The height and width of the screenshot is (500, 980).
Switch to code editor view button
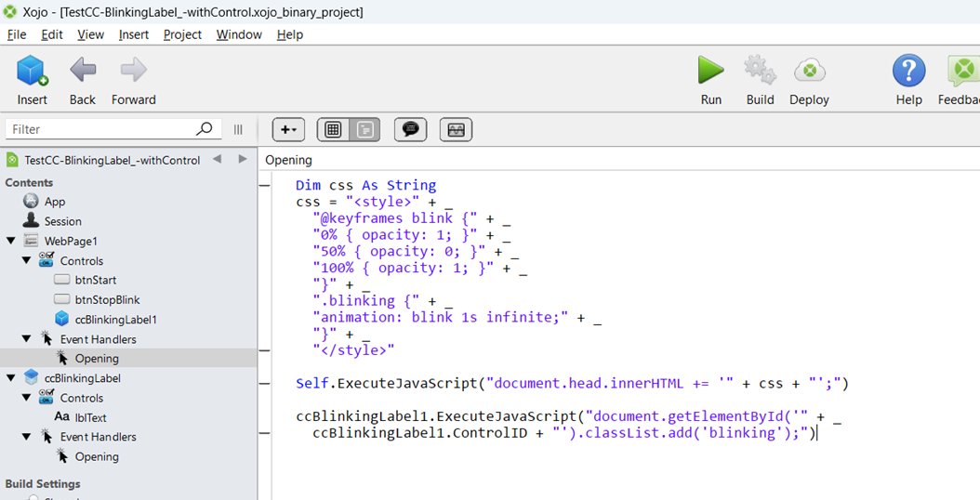tap(365, 129)
